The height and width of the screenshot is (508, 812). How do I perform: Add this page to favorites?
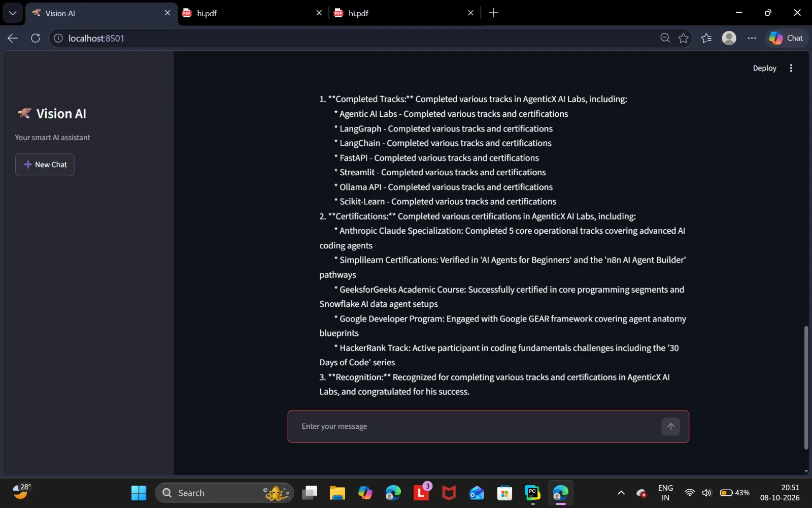pos(684,38)
